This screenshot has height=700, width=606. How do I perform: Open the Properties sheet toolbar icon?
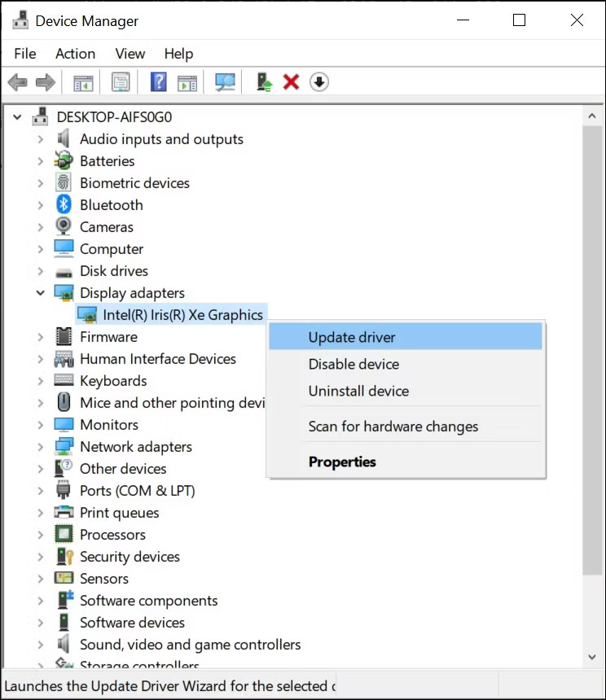coord(121,82)
